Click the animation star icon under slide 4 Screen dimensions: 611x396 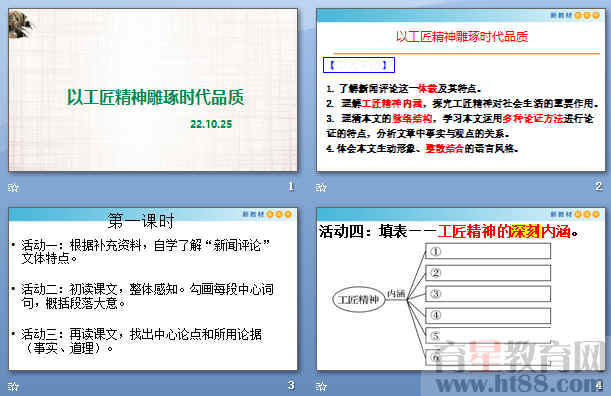(321, 386)
